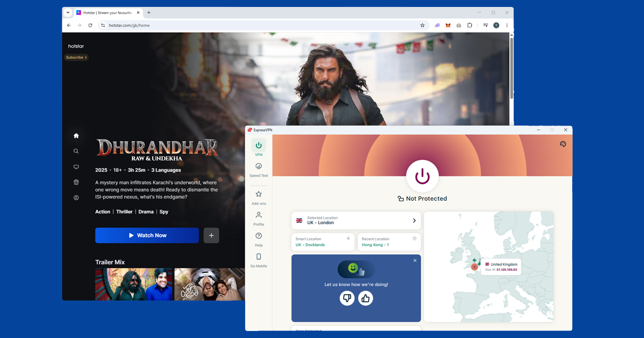View site information beside hotstar.com address
This screenshot has height=338, width=644.
[102, 25]
